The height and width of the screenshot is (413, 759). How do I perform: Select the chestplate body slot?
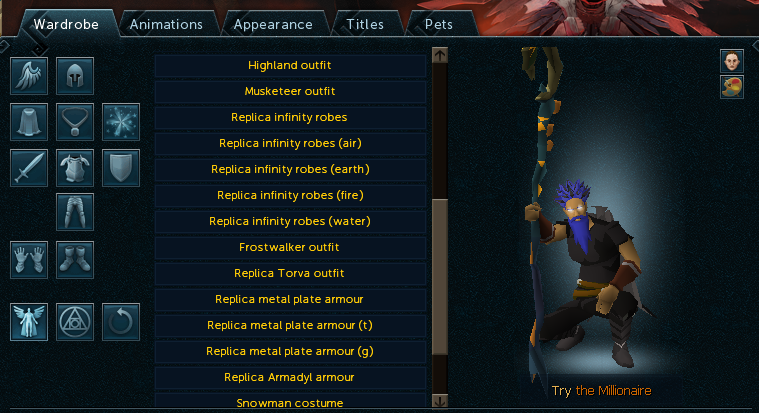(75, 168)
